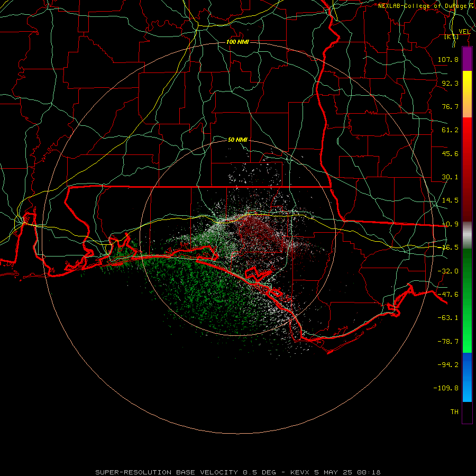Click the 50 NMI range ring label

pos(237,140)
